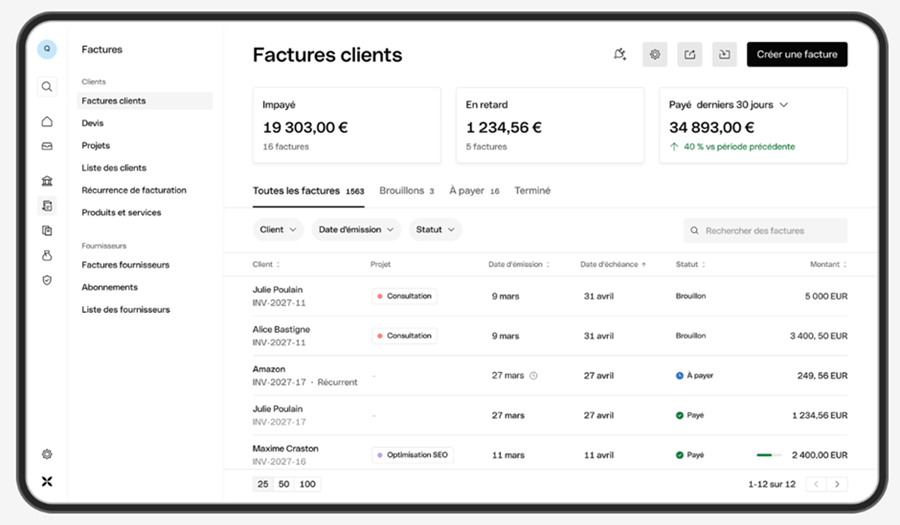
Task: Open the gear settings button beside bell
Action: click(x=654, y=55)
